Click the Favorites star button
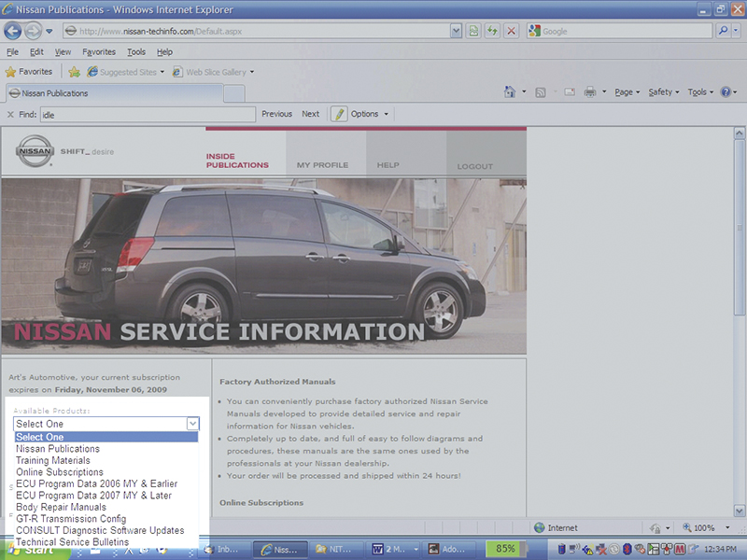747x560 pixels. 29,72
